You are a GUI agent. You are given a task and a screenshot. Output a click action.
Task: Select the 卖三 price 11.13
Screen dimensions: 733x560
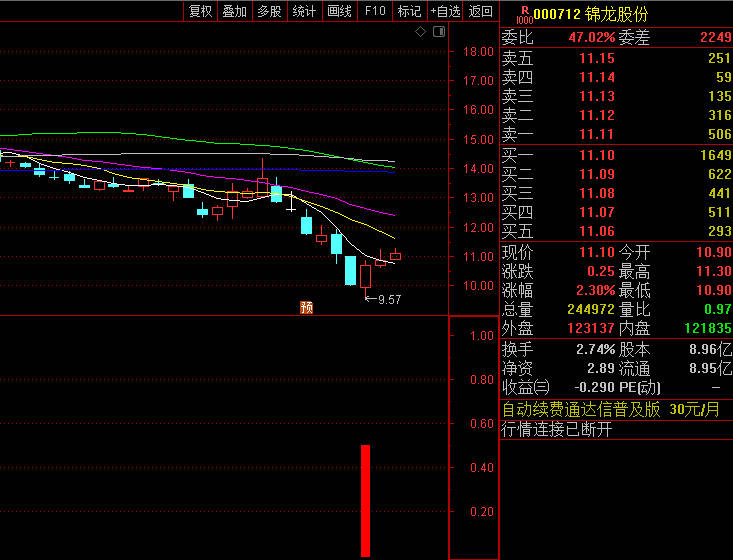pyautogui.click(x=597, y=96)
